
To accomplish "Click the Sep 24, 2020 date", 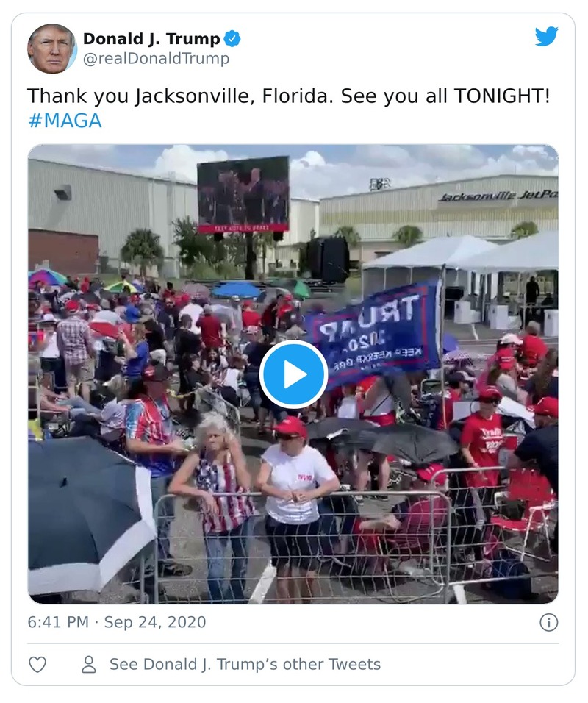I will [155, 622].
